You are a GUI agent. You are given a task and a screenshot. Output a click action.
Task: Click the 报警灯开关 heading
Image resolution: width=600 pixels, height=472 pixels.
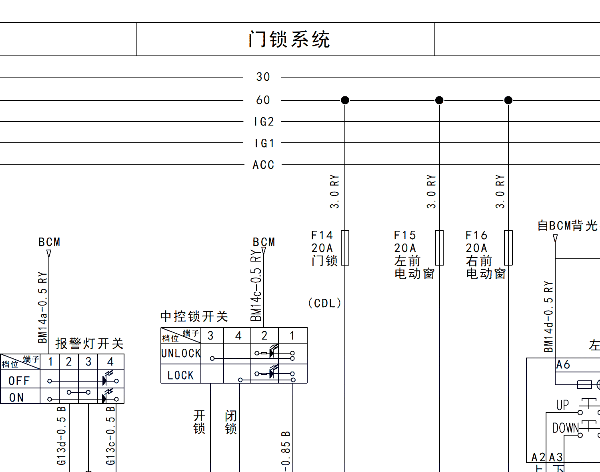pos(89,343)
